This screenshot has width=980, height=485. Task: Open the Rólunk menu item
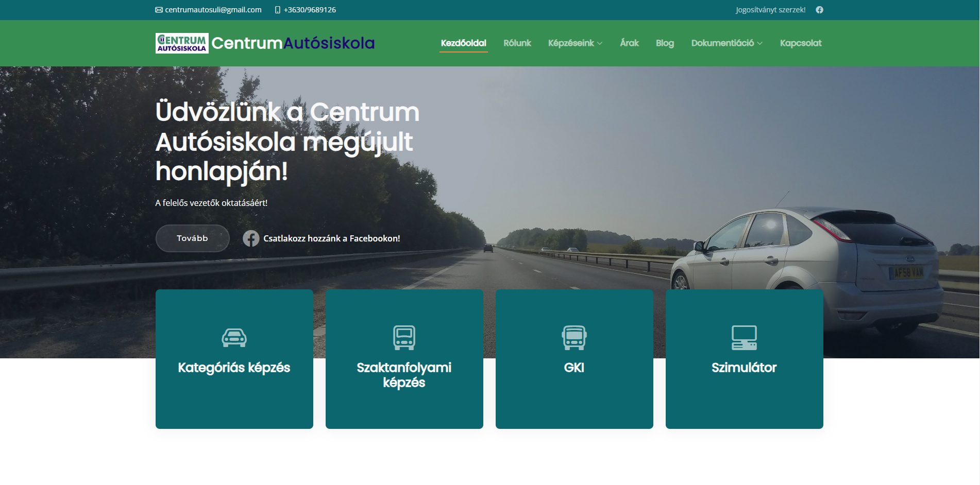point(517,43)
